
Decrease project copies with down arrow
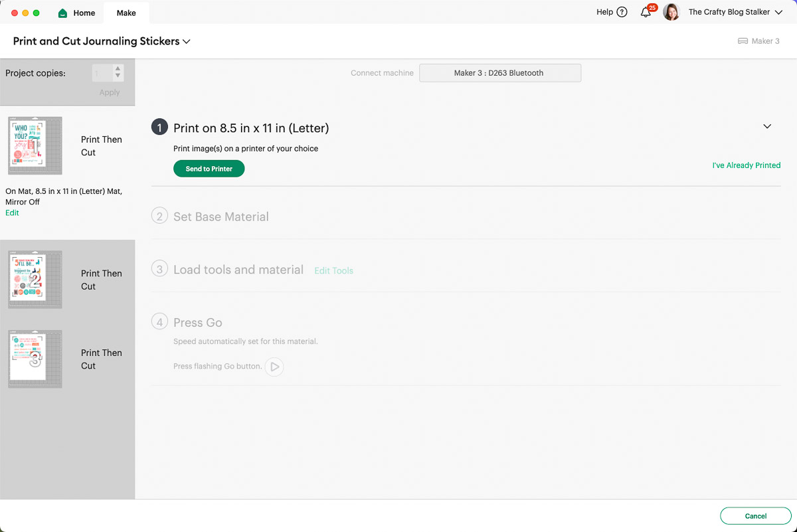point(118,77)
